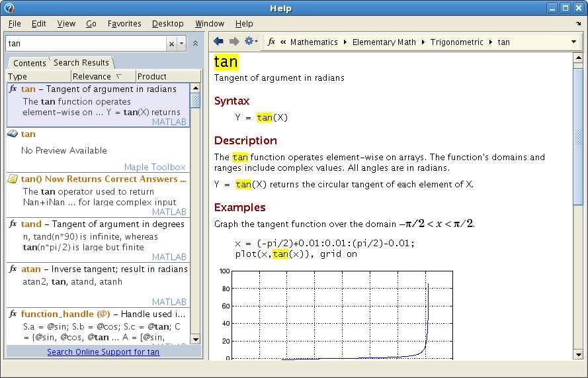Screen dimensions: 588x378
Task: Open the File menu
Action: click(x=15, y=24)
